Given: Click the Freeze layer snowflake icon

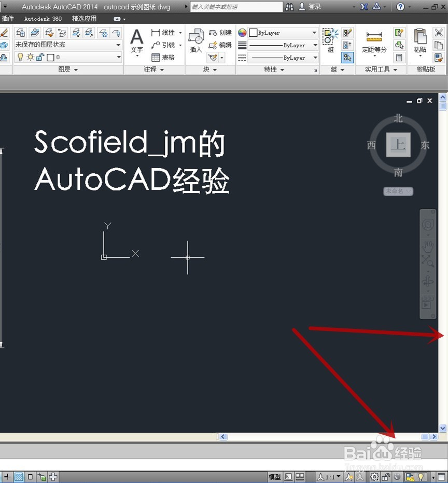Looking at the screenshot, I should (103, 32).
